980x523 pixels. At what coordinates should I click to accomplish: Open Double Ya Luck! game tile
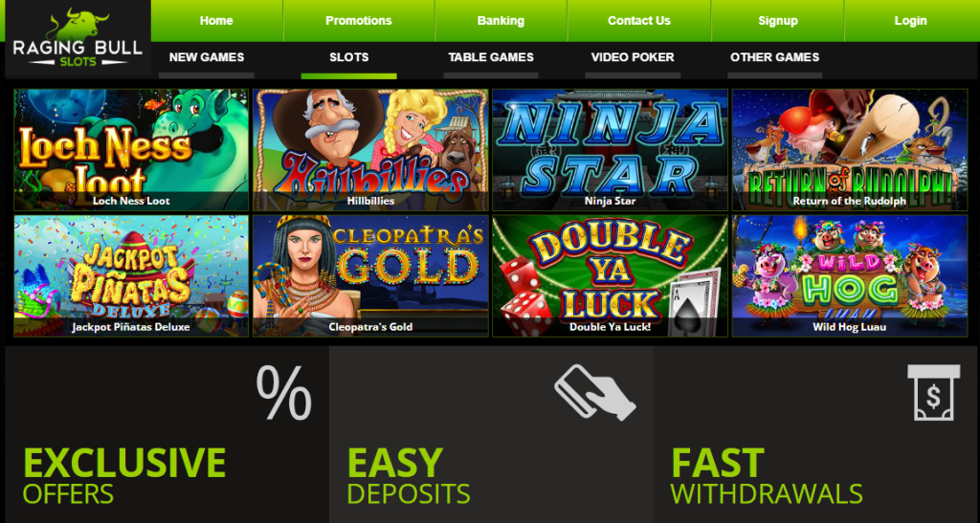coord(610,276)
